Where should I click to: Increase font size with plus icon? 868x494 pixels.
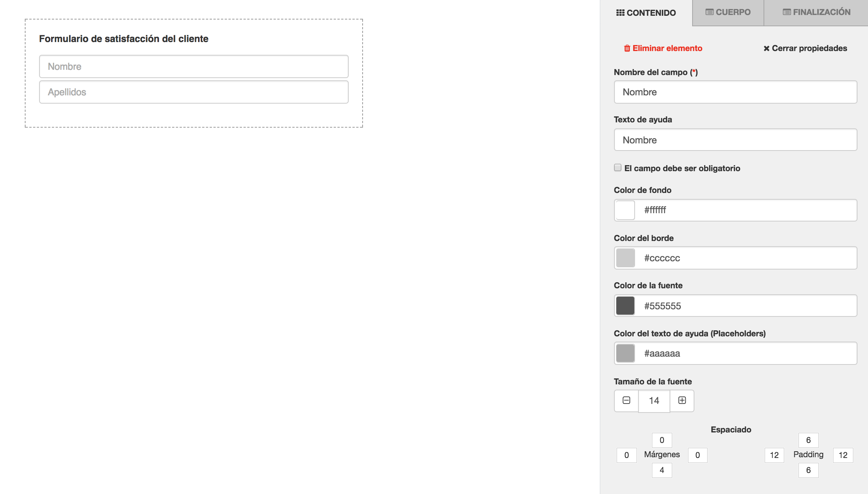tap(682, 401)
